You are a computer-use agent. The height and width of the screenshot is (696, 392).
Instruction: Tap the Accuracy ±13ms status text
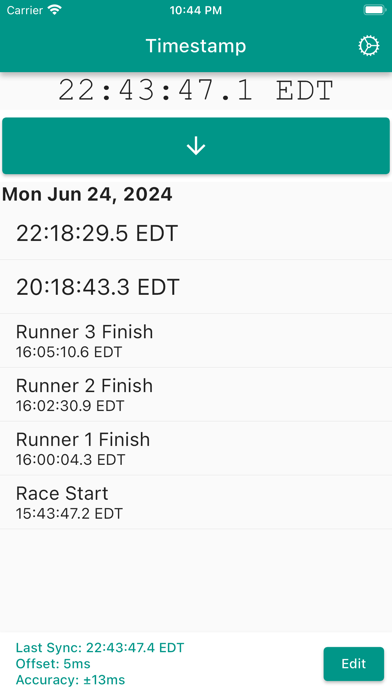70,680
